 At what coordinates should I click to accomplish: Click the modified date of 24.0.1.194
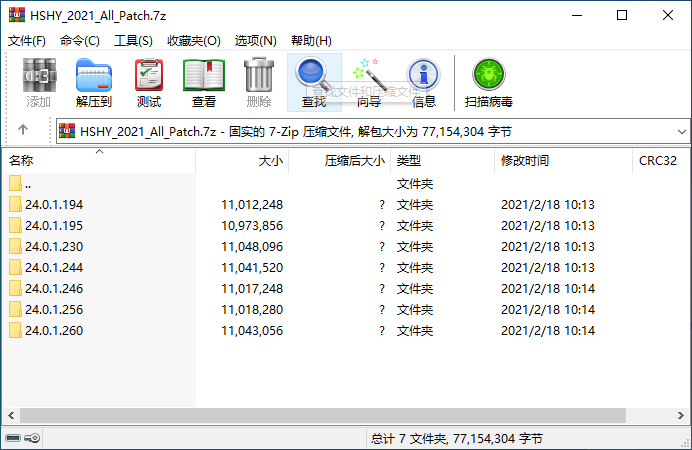click(x=548, y=205)
